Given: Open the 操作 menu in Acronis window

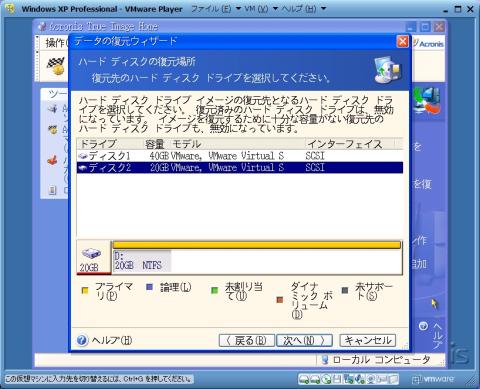Looking at the screenshot, I should click(55, 43).
